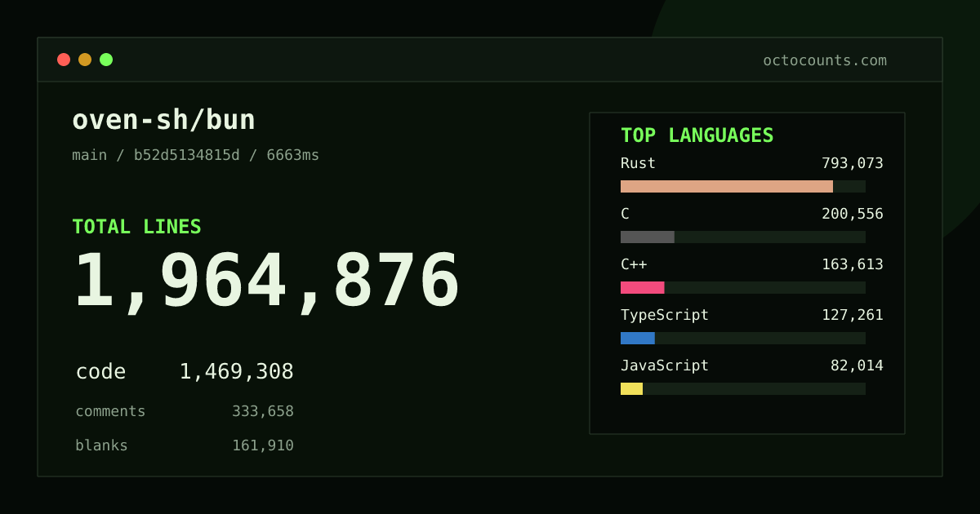Click the pink C++ progress bar

(643, 287)
